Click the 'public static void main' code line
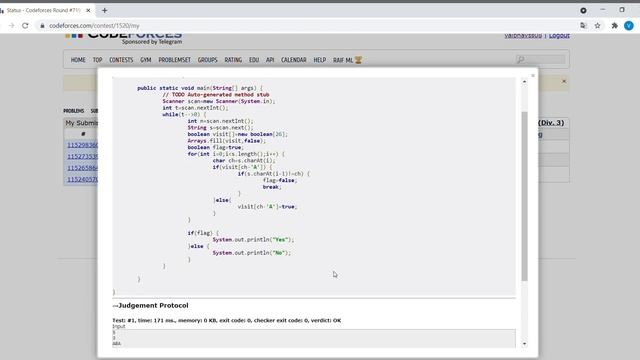The image size is (640, 360). click(200, 88)
